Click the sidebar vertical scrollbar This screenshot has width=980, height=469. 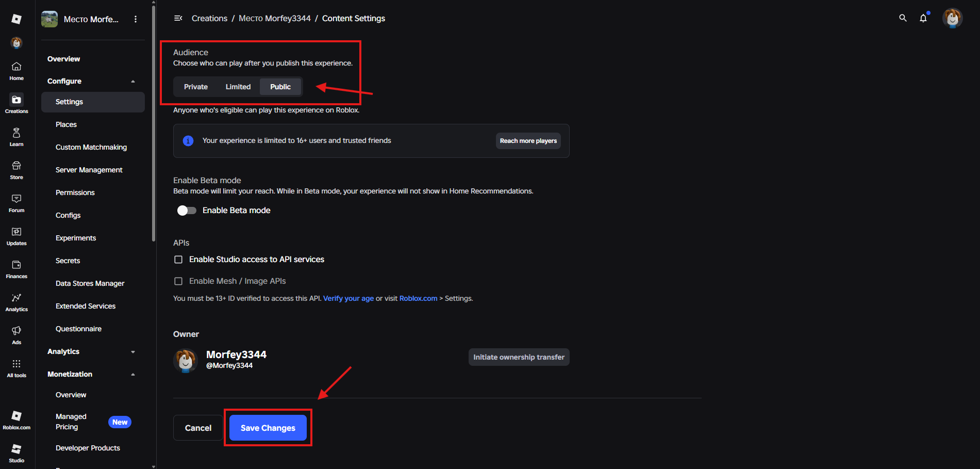point(154,122)
